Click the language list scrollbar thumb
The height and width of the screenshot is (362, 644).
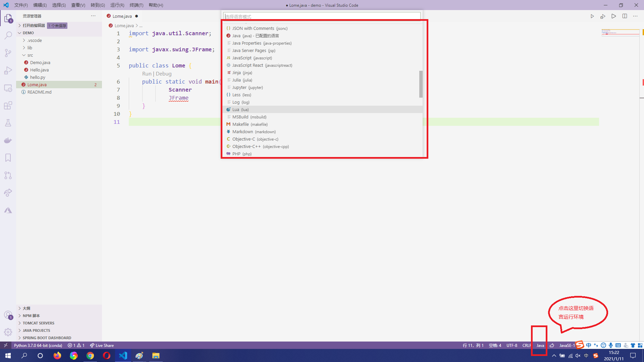point(421,84)
